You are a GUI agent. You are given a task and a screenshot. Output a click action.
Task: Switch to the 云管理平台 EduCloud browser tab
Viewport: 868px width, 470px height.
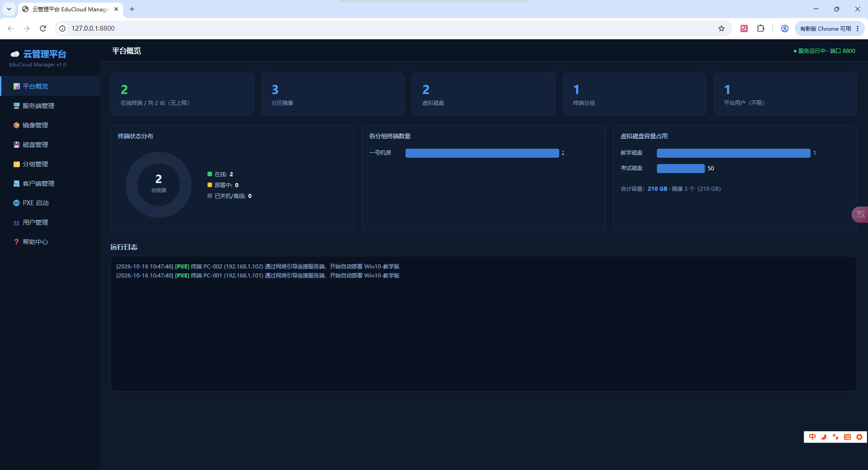[x=70, y=9]
